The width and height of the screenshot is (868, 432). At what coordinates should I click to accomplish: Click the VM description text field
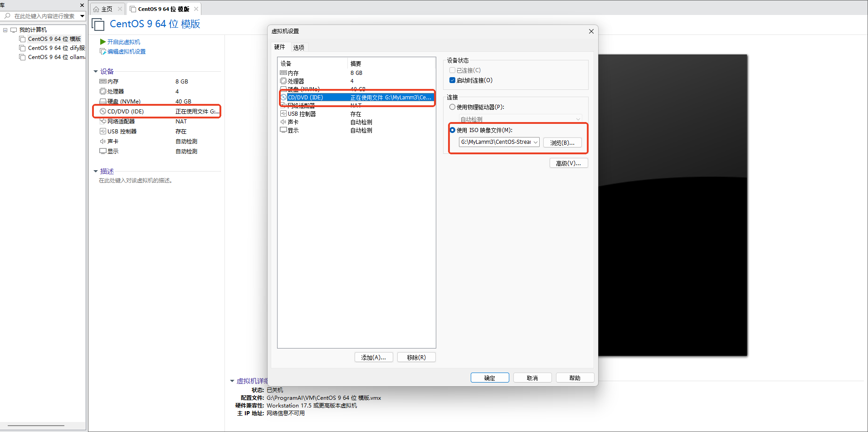[136, 181]
